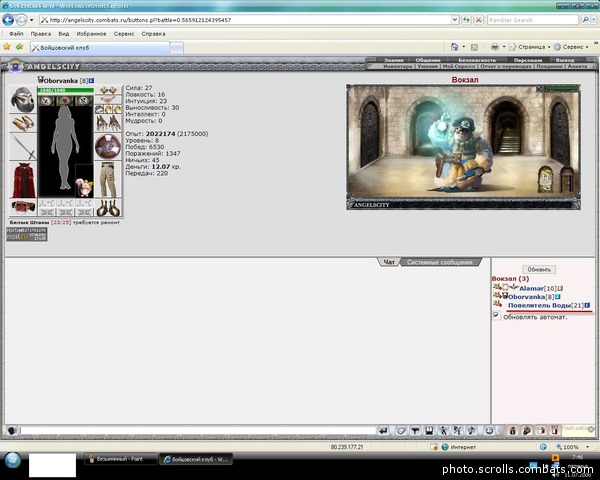
Task: Click the helmet equipment slot
Action: [x=23, y=100]
